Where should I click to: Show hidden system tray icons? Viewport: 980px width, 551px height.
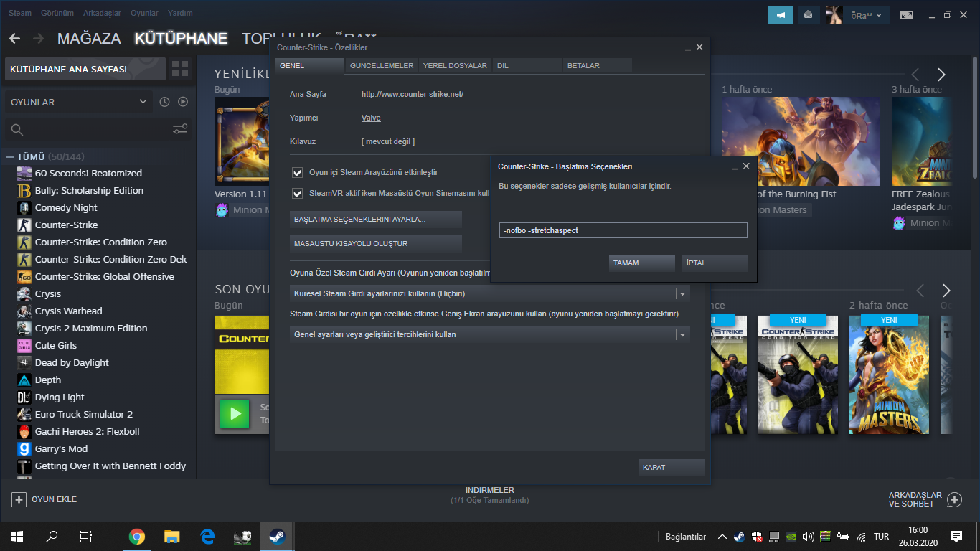[x=722, y=536]
